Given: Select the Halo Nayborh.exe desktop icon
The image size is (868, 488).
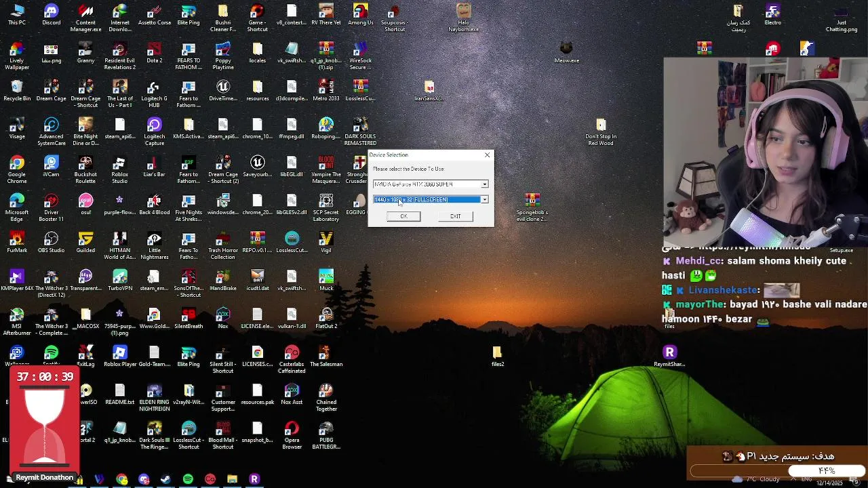Looking at the screenshot, I should click(x=464, y=18).
